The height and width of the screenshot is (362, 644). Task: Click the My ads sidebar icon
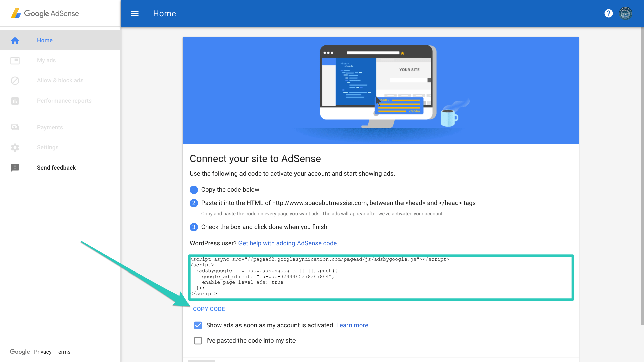tap(15, 61)
